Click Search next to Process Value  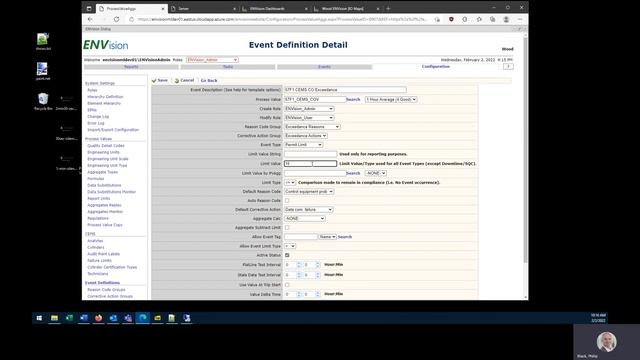pyautogui.click(x=353, y=100)
